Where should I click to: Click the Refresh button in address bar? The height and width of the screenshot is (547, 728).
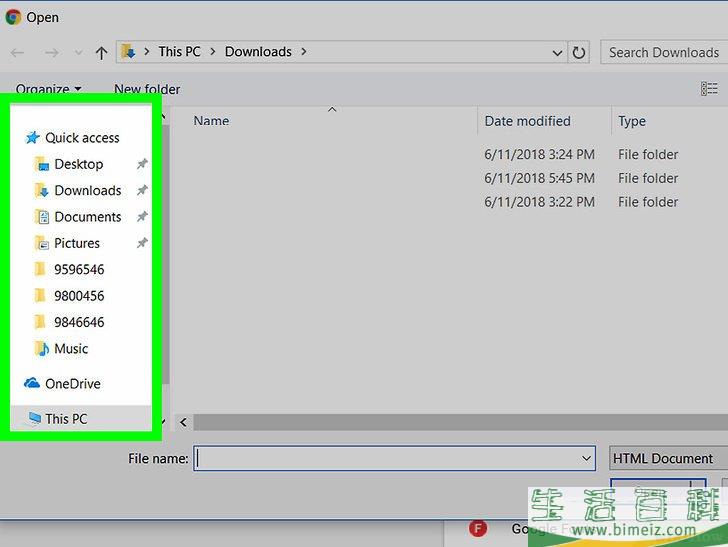pyautogui.click(x=580, y=52)
